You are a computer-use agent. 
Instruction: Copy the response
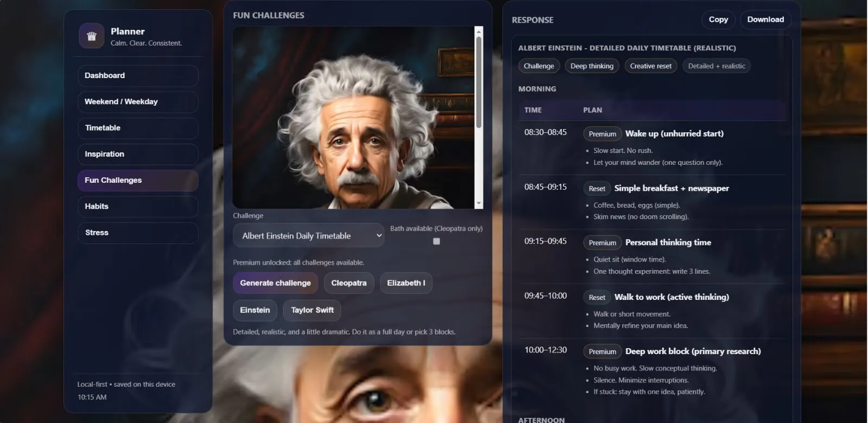click(718, 20)
